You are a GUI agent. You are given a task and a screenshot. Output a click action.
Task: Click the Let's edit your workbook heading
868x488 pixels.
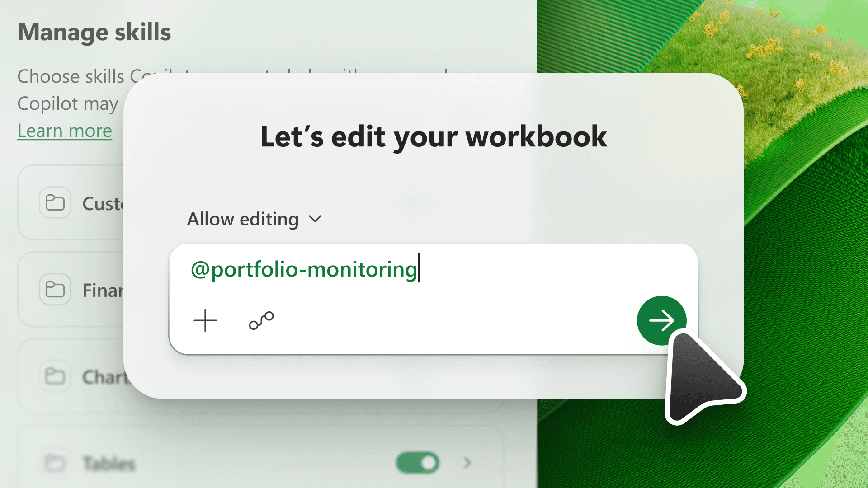pos(434,137)
